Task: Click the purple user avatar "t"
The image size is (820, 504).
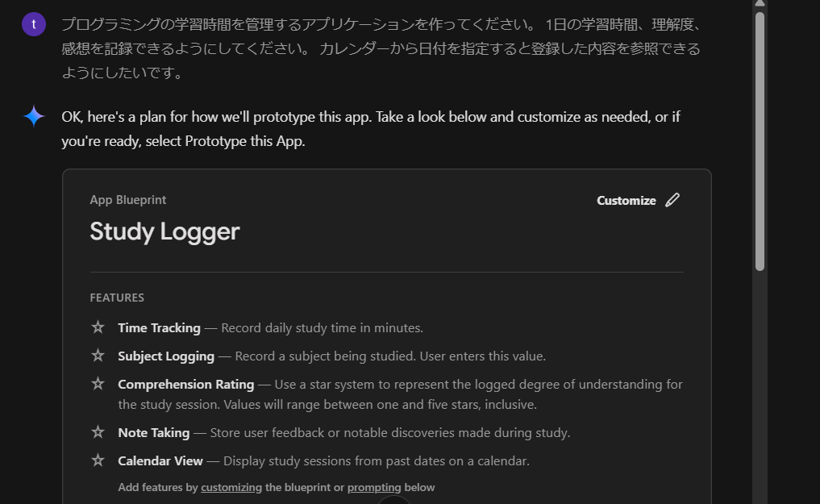Action: click(x=34, y=24)
